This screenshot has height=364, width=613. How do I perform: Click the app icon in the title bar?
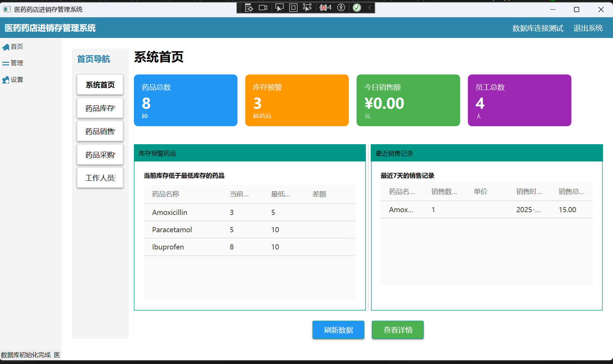[x=7, y=9]
